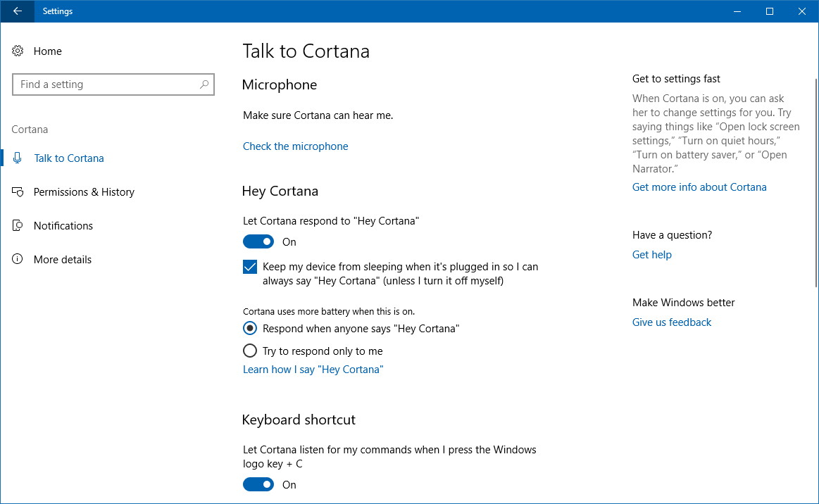Click the More details info icon

coord(17,259)
